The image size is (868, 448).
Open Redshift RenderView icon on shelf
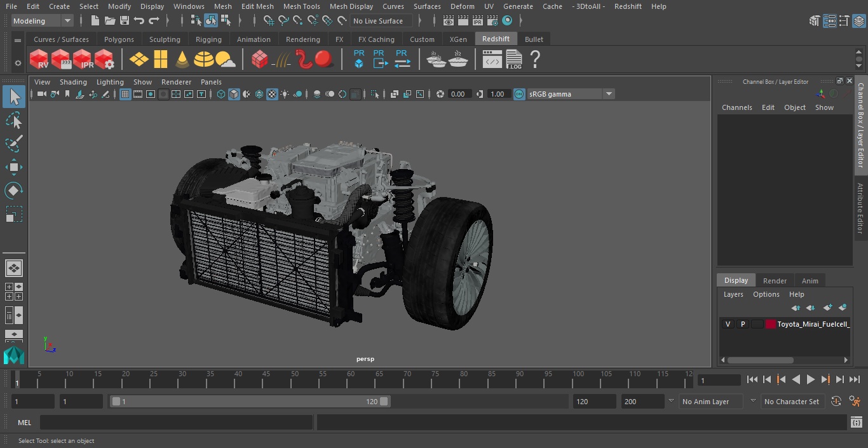(x=39, y=60)
